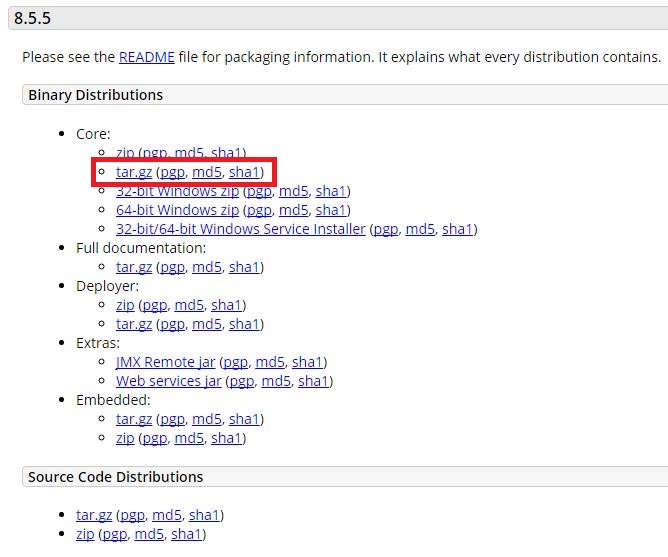Download 32-bit Windows zip

coord(177,191)
